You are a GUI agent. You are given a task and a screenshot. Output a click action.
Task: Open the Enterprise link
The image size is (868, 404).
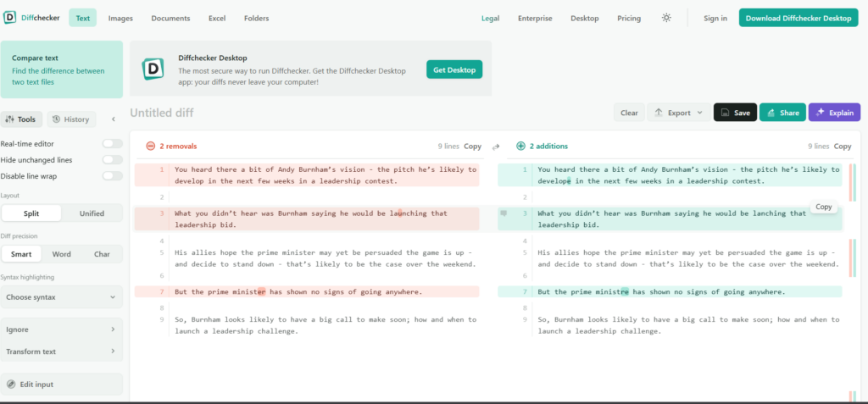(535, 19)
